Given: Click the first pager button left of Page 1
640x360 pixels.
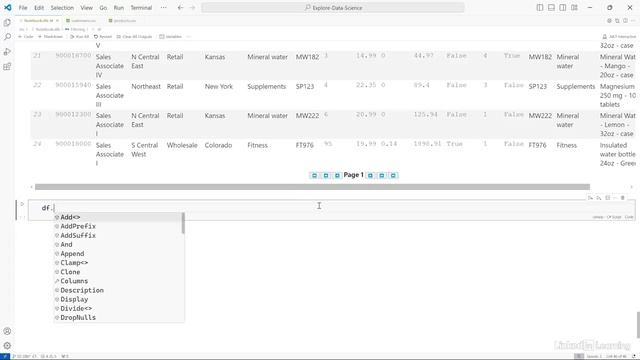Looking at the screenshot, I should [314, 176].
